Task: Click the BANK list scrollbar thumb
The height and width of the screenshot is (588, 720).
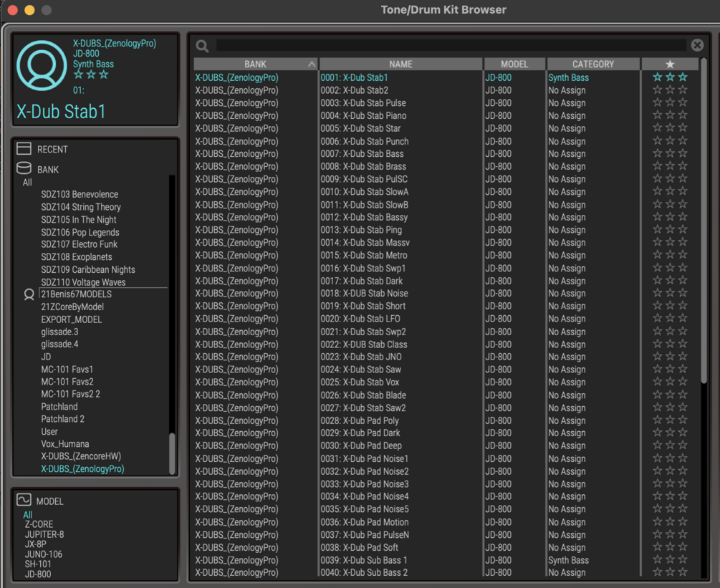Action: pos(172,453)
